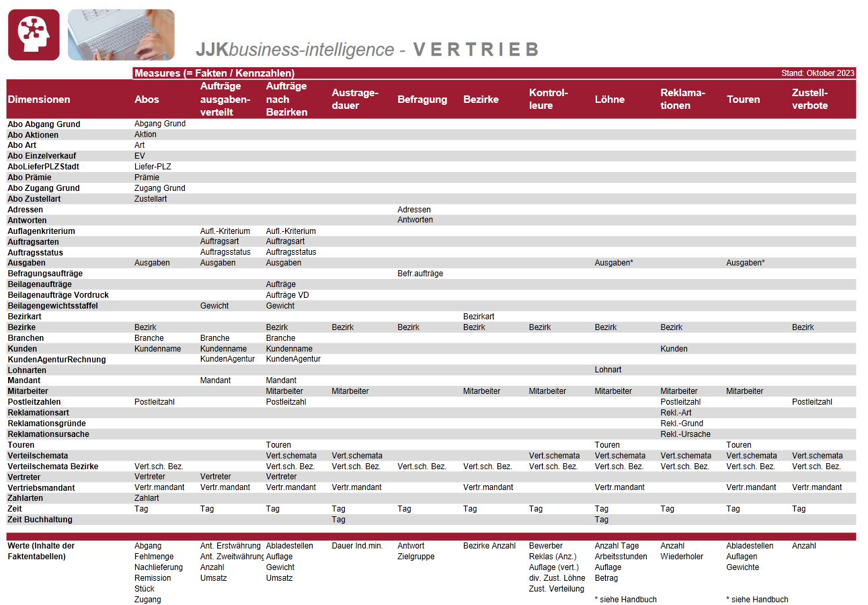Click the 'AboLieferPLZStadt' row label
868x605 pixels.
tap(43, 167)
